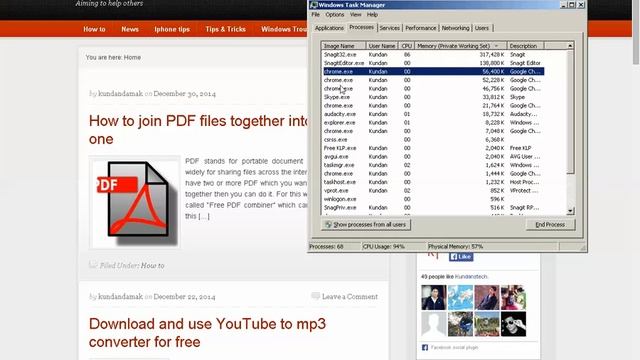Open the Iphone tips navigation item
Image resolution: width=640 pixels, height=360 pixels.
click(172, 29)
